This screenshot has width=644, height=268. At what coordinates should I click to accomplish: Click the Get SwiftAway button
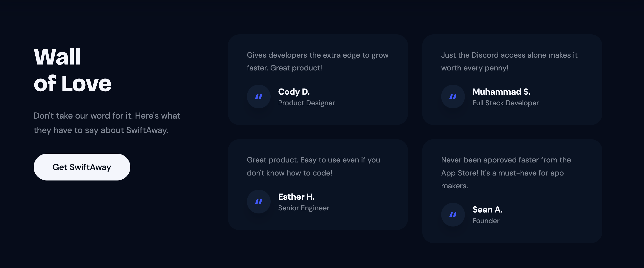point(82,167)
